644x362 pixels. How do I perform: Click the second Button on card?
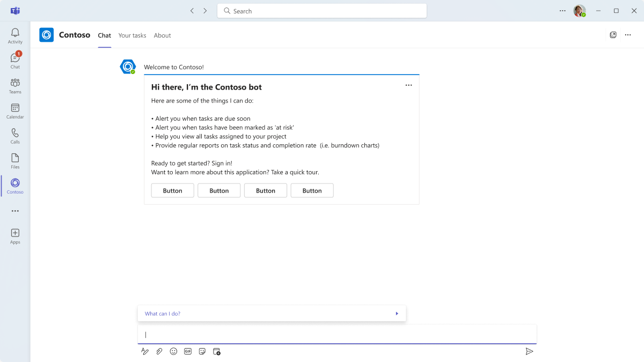click(x=219, y=190)
